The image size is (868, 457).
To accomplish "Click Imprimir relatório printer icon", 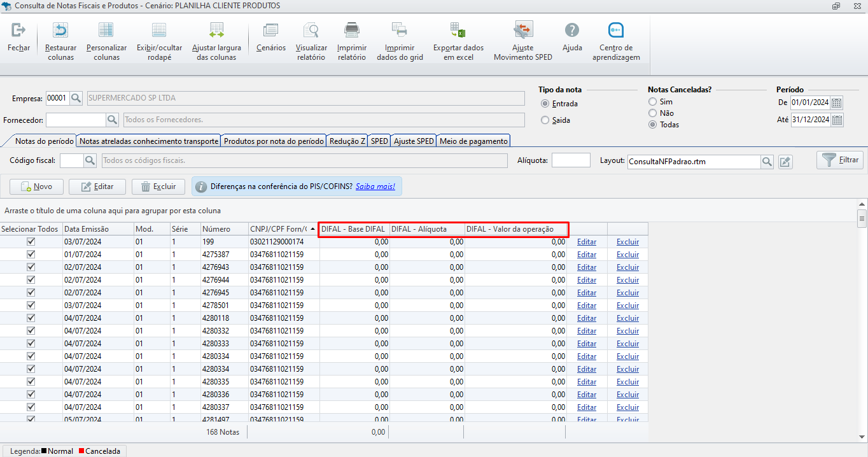I will pos(352,31).
